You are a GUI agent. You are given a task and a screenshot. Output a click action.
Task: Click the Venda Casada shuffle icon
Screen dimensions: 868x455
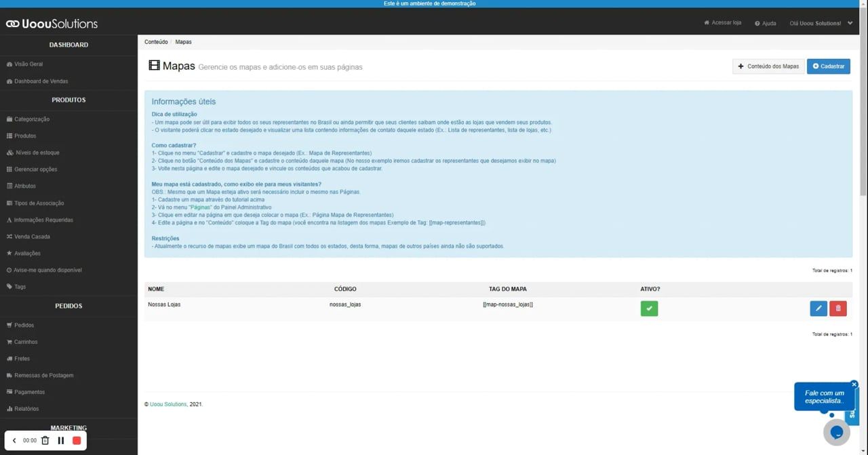(9, 237)
